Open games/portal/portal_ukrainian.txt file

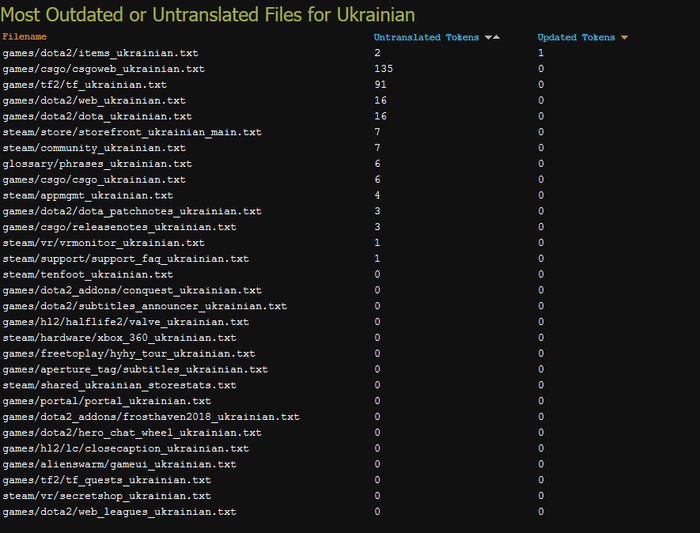coord(106,401)
